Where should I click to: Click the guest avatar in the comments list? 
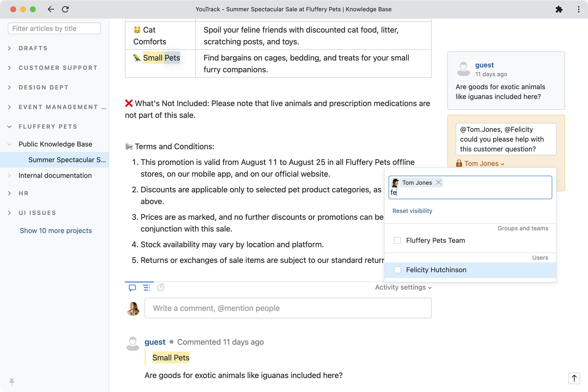pyautogui.click(x=133, y=343)
